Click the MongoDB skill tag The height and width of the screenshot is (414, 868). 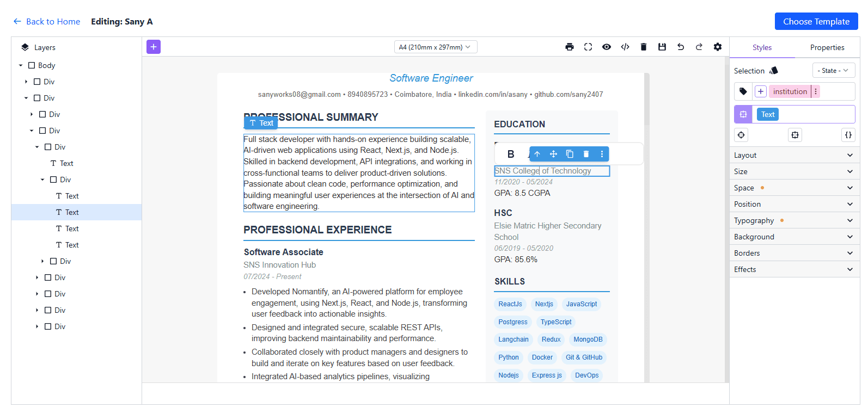click(x=588, y=339)
